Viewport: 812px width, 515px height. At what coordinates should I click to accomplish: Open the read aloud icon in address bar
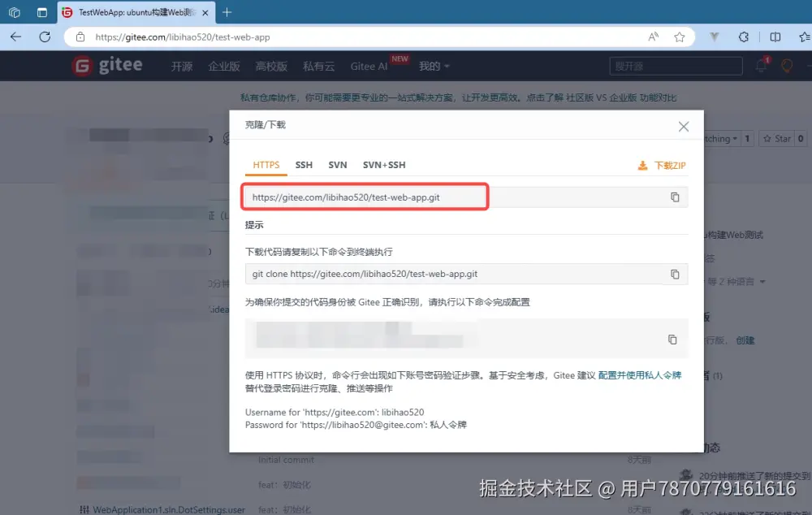coord(653,37)
